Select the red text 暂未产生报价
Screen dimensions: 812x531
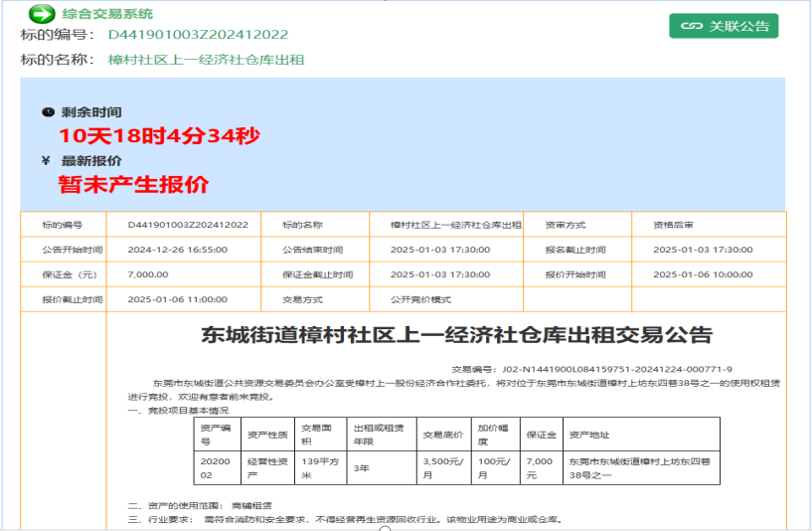click(x=133, y=184)
